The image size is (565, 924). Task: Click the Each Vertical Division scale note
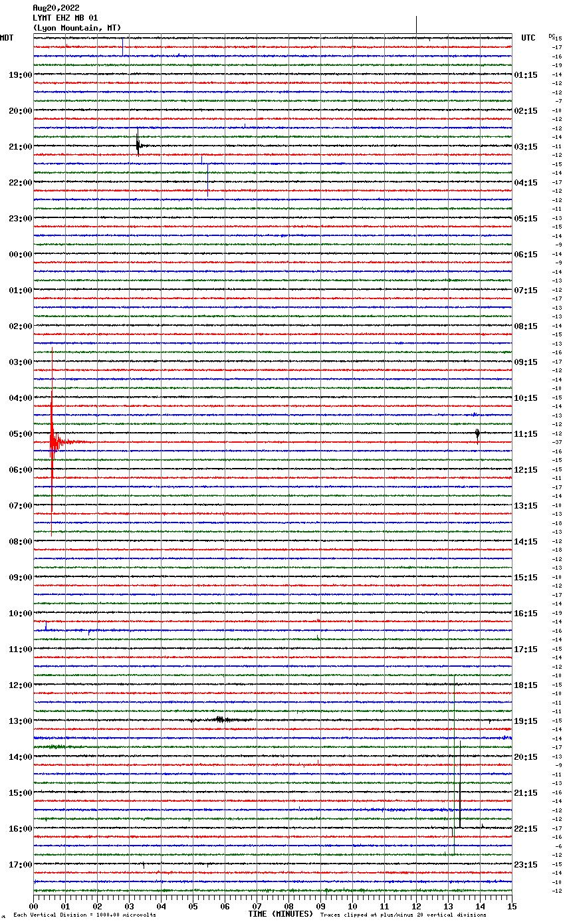coord(84,915)
